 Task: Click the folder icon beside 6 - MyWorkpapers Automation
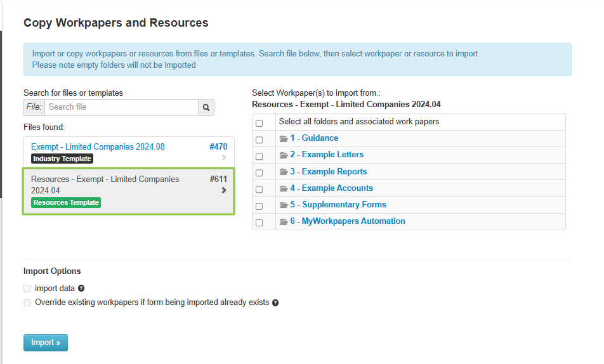pyautogui.click(x=284, y=222)
